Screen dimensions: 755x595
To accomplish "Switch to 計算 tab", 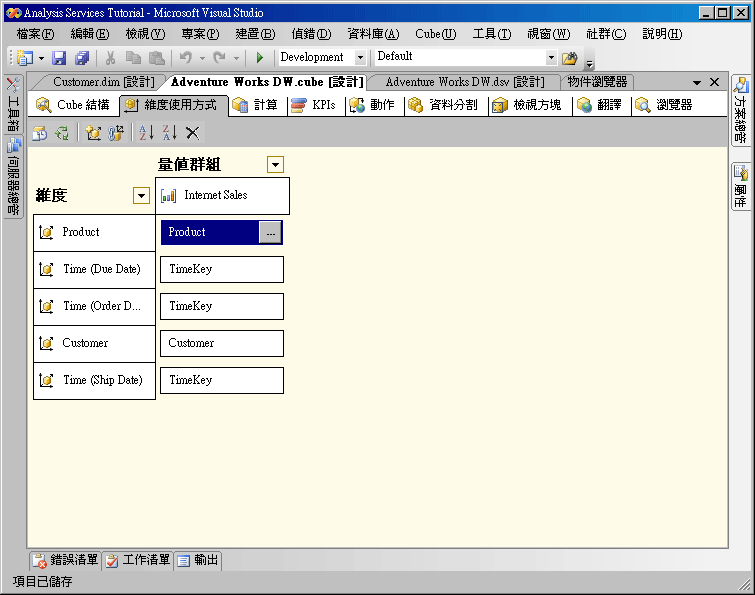I will 255,105.
